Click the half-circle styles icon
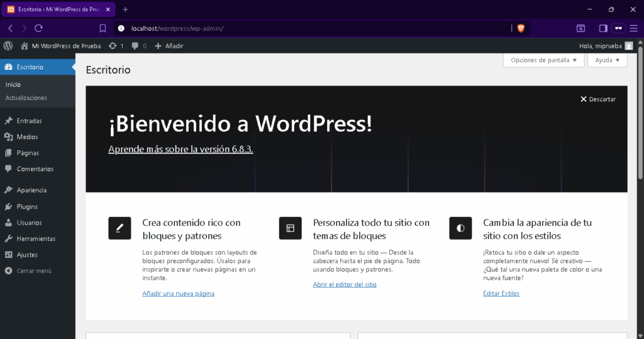644x339 pixels. pos(460,228)
